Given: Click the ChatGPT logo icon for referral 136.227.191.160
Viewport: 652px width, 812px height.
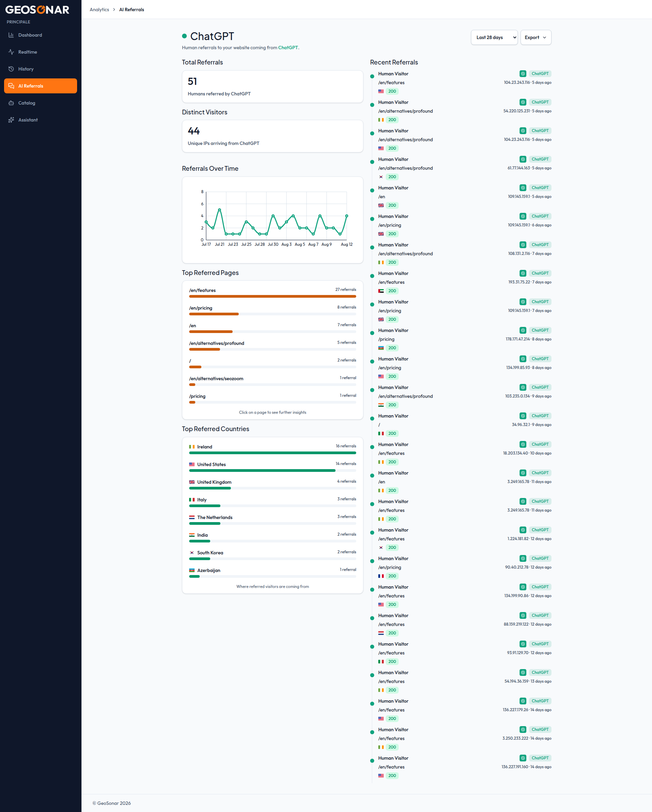Looking at the screenshot, I should tap(523, 758).
